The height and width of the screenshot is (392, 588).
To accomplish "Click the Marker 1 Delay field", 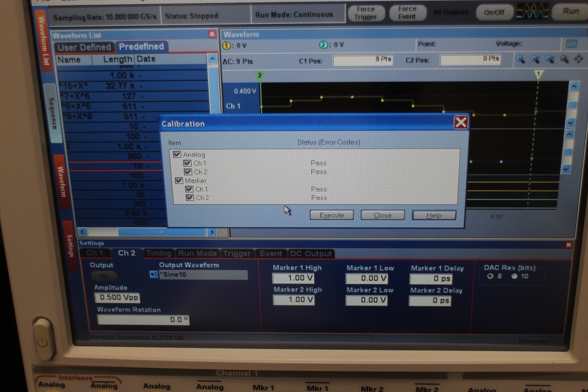I will pos(431,279).
